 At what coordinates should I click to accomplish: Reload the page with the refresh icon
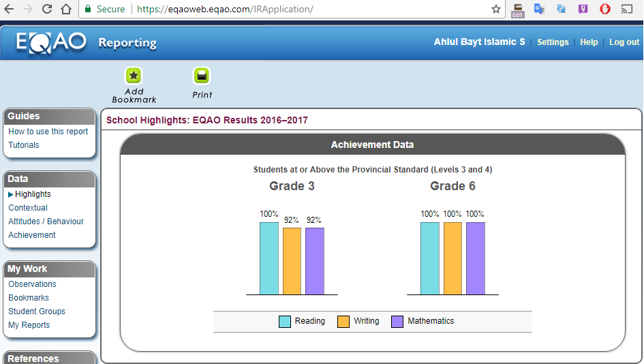coord(47,9)
